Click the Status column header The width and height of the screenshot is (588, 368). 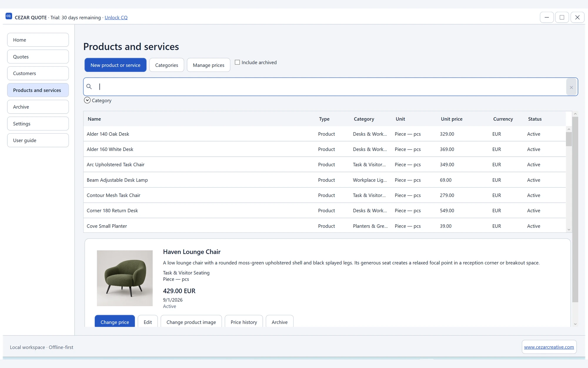(535, 119)
